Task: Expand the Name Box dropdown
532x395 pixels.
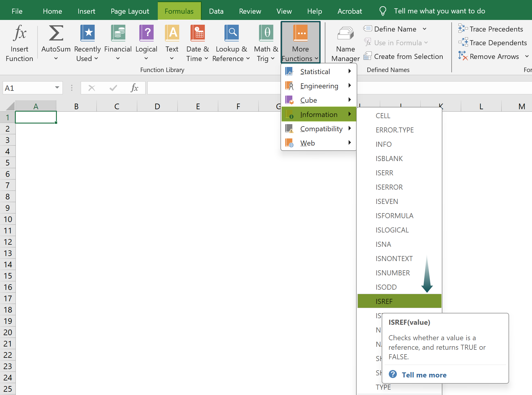Action: click(57, 88)
